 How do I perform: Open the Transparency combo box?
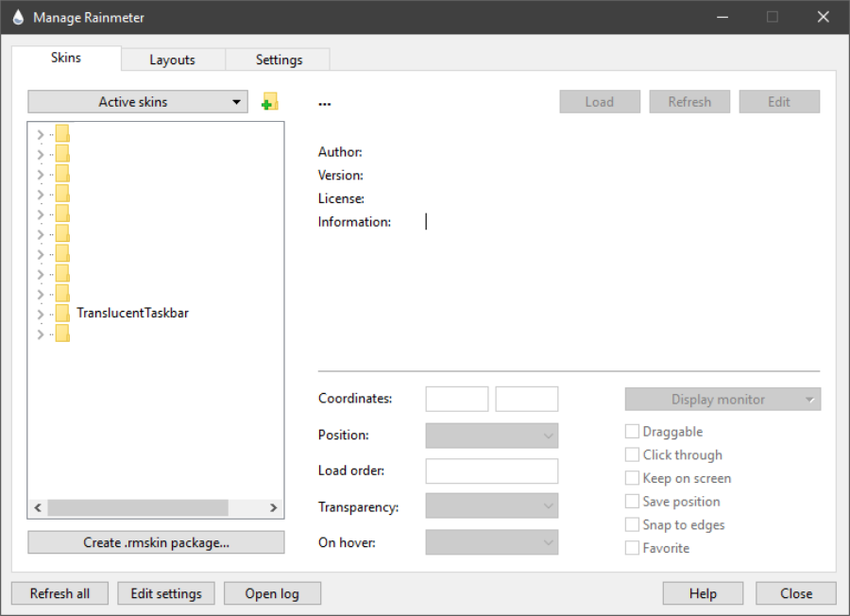tap(491, 506)
